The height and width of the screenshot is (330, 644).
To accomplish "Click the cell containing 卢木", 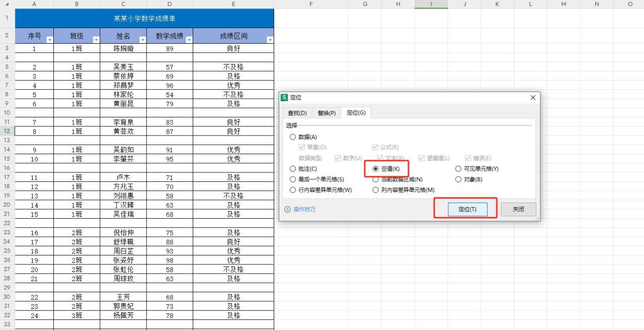I will 123,177.
